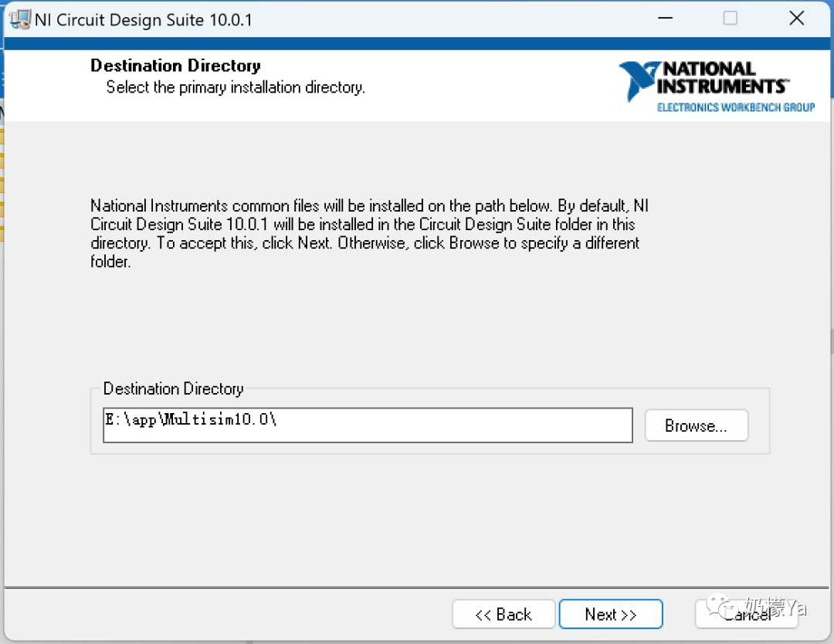The image size is (834, 644).
Task: Click the Browse... button
Action: [x=697, y=425]
